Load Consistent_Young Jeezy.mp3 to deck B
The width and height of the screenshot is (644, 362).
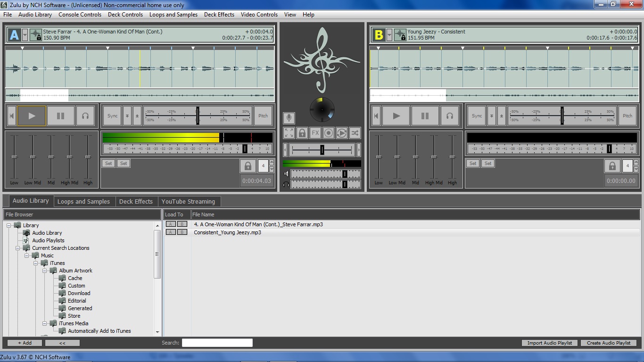(182, 232)
